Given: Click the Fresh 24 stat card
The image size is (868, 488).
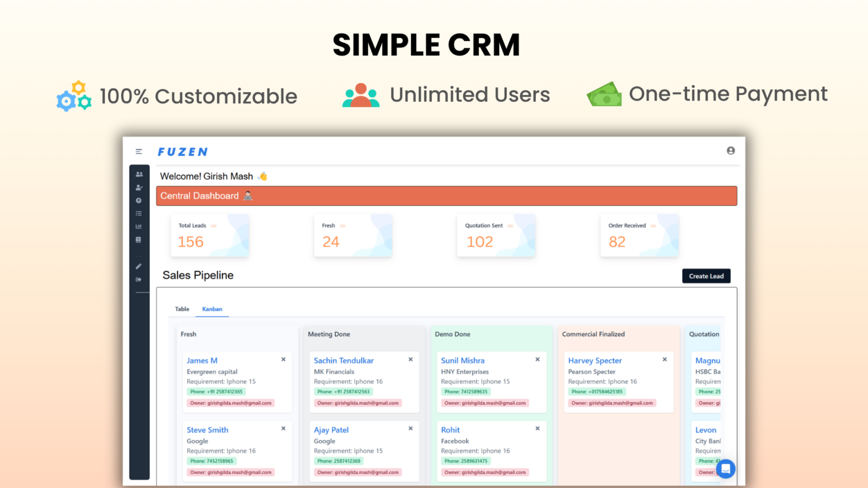Looking at the screenshot, I should (x=353, y=236).
